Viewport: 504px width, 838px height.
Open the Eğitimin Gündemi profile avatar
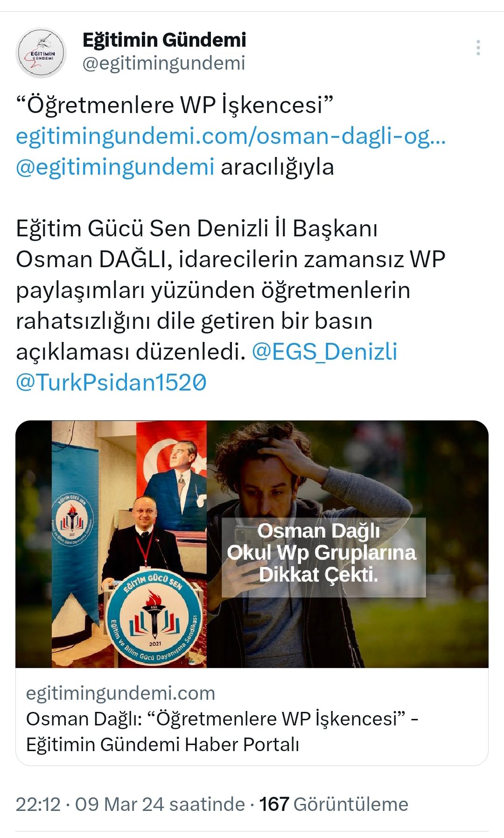41,52
